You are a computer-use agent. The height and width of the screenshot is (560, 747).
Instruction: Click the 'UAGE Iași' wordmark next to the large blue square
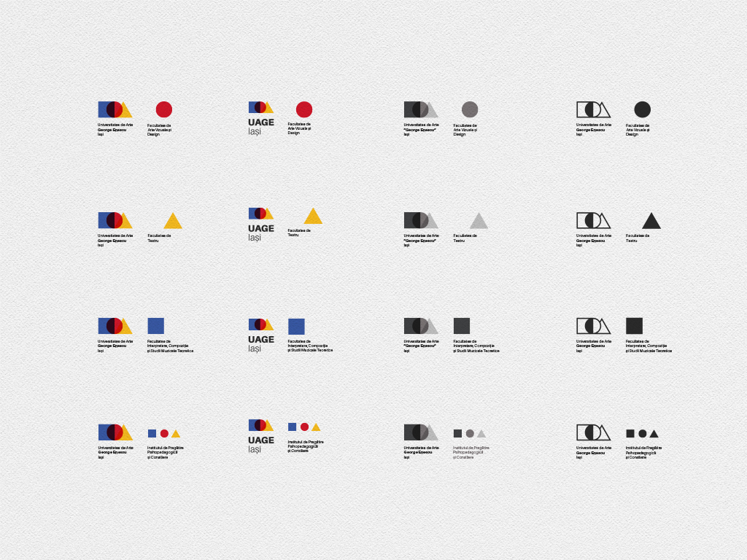(261, 344)
